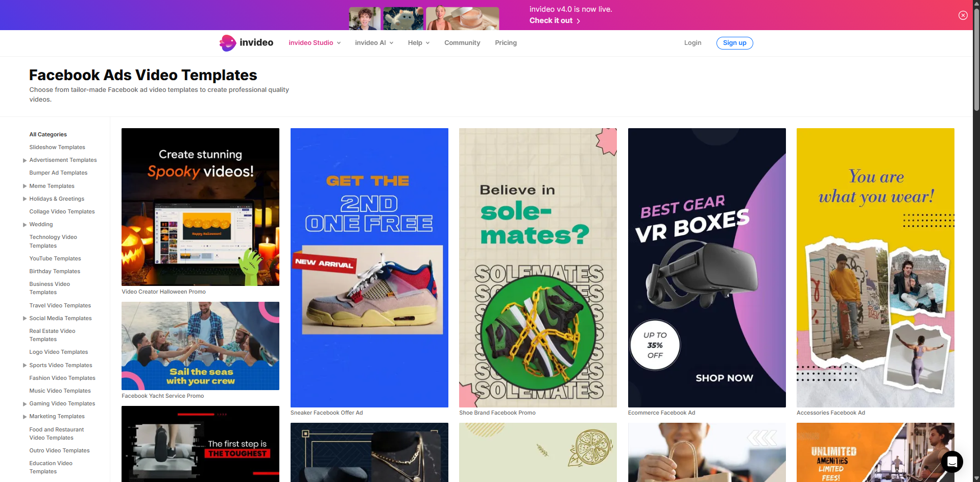980x482 pixels.
Task: Expand the Advertisement Templates category
Action: (x=25, y=160)
